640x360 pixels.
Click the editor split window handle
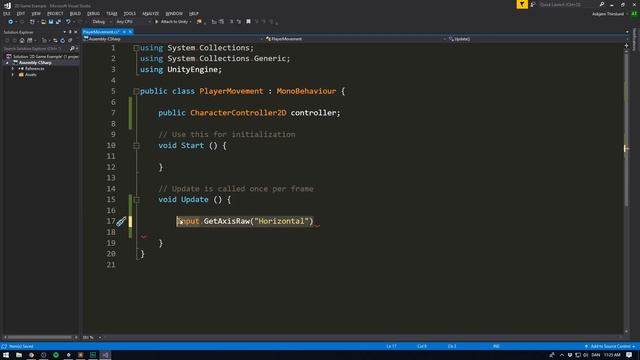[626, 46]
